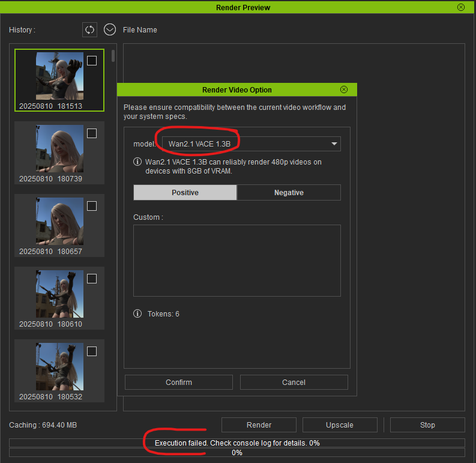
Task: Tick the checkbox for render 20250810 180657
Action: [92, 206]
